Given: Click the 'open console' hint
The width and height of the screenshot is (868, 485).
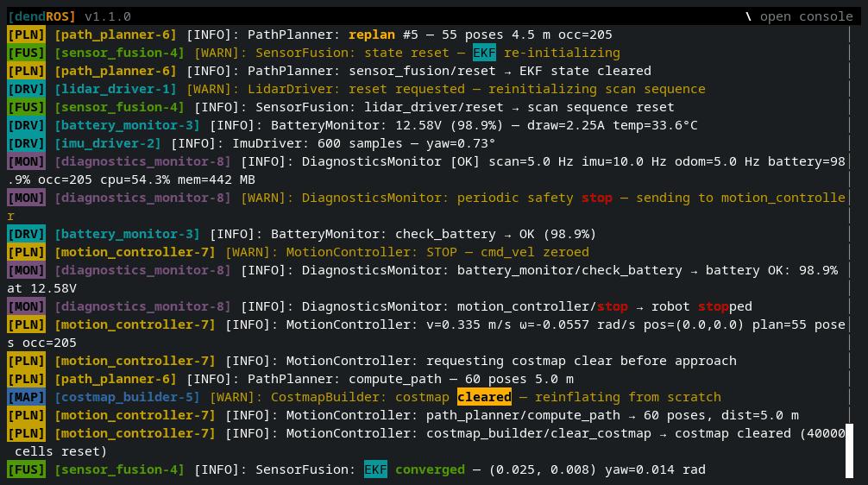Looking at the screenshot, I should pyautogui.click(x=798, y=16).
